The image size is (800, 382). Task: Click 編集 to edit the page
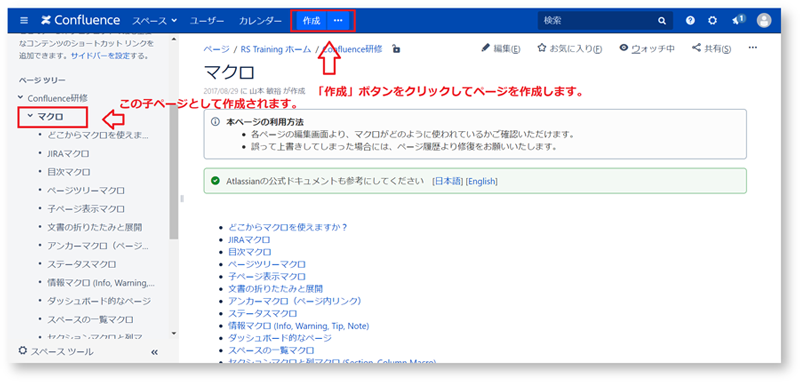pyautogui.click(x=501, y=48)
